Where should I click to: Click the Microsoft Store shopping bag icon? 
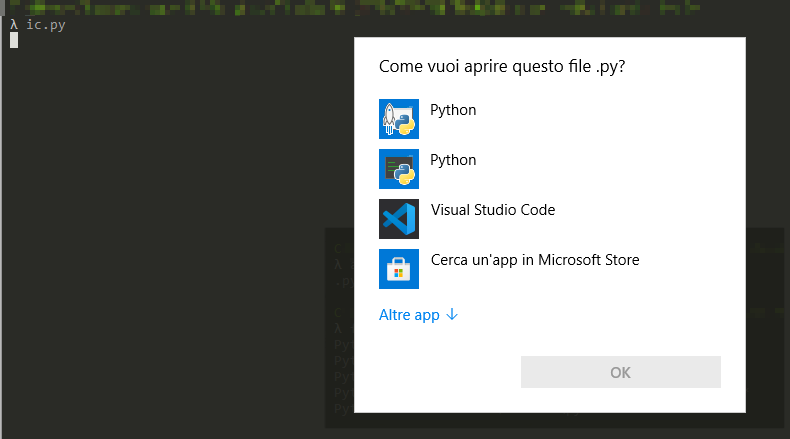(399, 269)
